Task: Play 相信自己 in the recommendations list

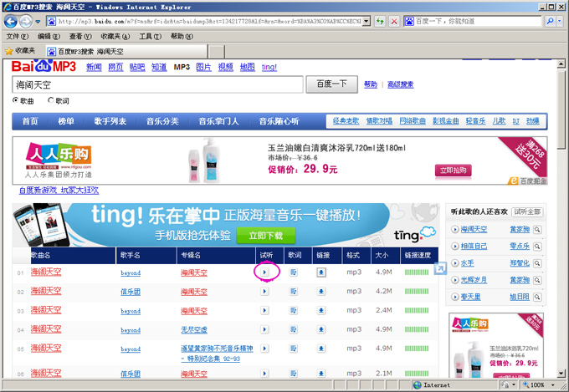Action: click(454, 247)
